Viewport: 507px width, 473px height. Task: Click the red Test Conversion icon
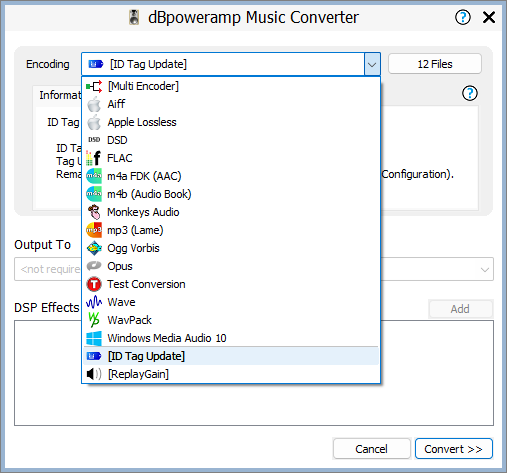coord(94,284)
